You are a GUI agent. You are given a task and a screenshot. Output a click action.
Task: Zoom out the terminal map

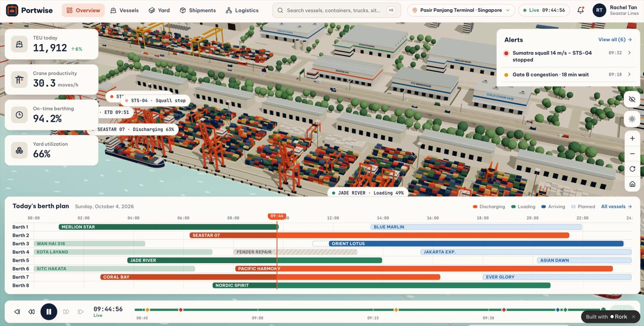pos(632,154)
